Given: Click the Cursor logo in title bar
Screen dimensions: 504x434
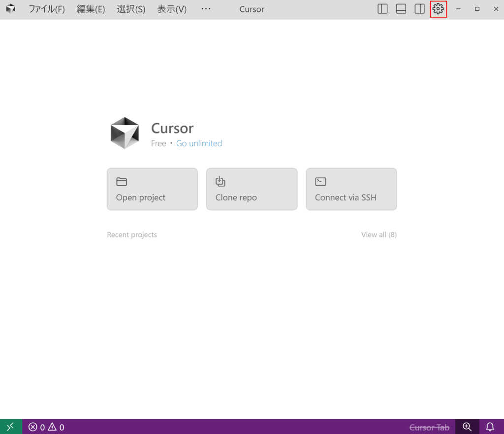Looking at the screenshot, I should pyautogui.click(x=10, y=9).
